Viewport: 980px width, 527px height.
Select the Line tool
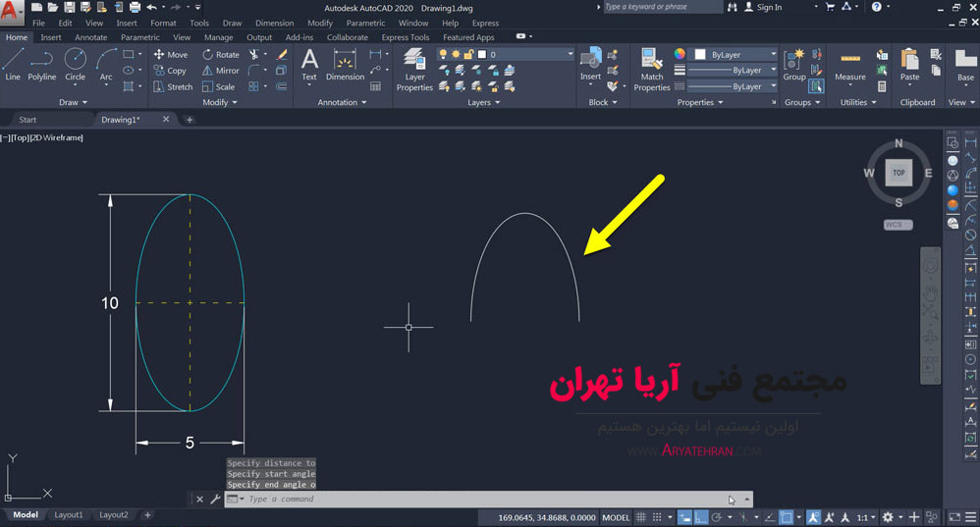tap(13, 65)
